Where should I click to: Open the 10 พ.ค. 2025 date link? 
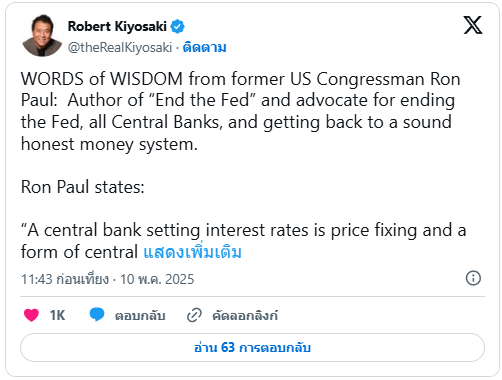(157, 279)
